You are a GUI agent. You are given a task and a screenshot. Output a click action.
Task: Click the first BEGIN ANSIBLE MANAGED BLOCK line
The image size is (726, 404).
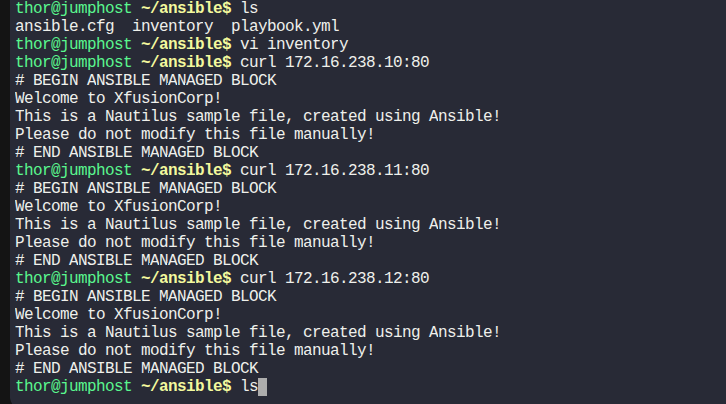tap(146, 80)
